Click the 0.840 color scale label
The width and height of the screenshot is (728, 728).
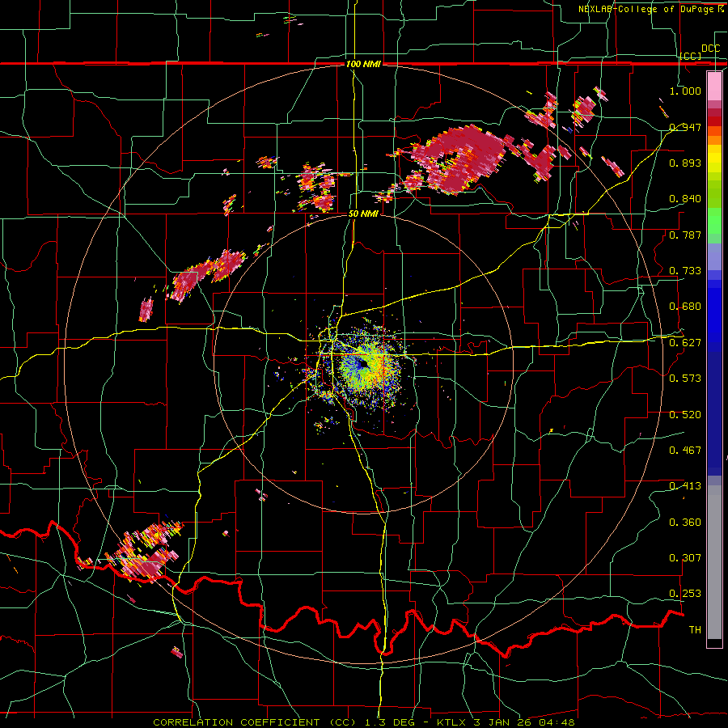click(x=685, y=199)
